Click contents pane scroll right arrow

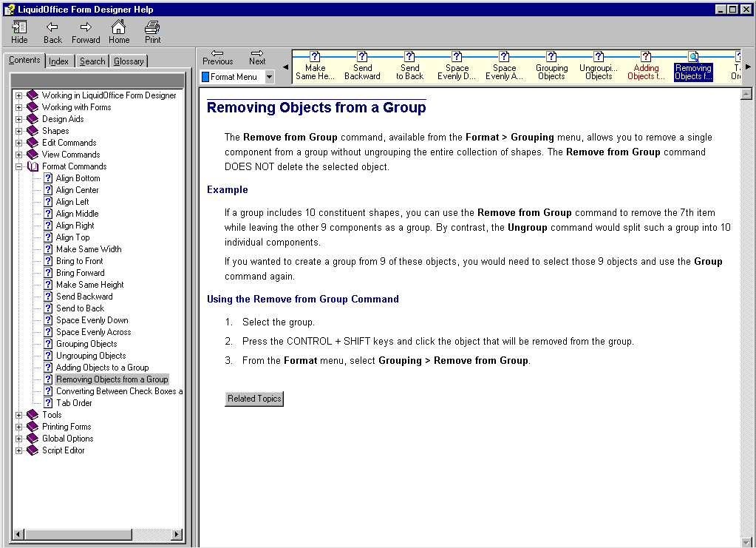[177, 534]
